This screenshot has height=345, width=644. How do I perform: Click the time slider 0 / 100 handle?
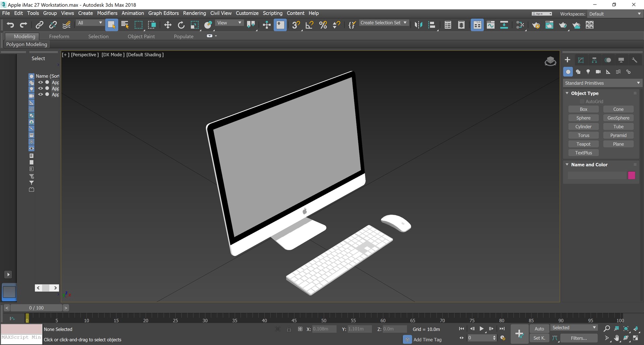(36, 308)
